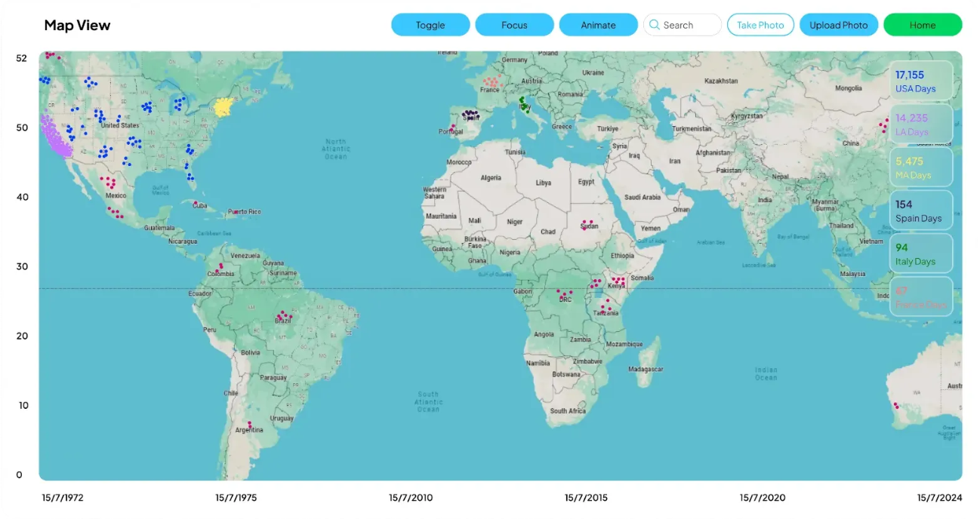The image size is (980, 519).
Task: Click the markers over Sudan
Action: coord(587,224)
